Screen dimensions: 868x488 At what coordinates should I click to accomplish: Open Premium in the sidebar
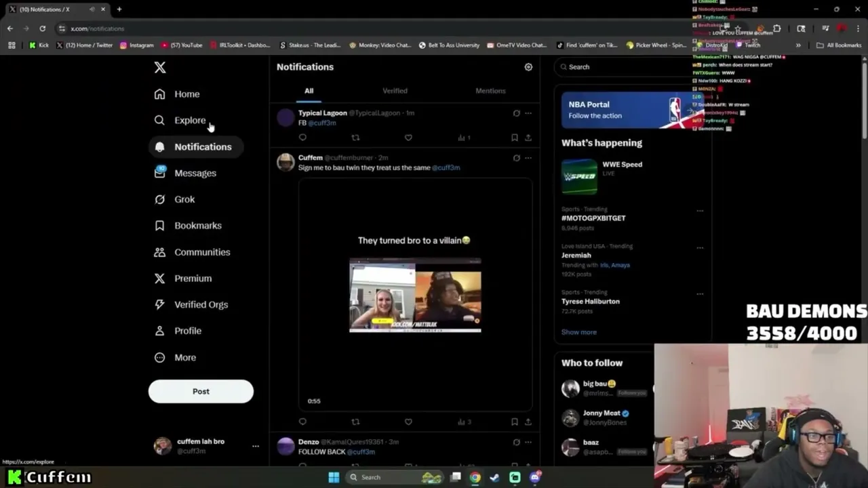[x=183, y=279]
